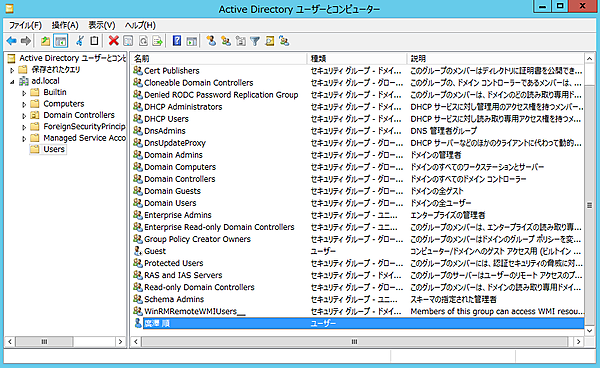
Task: Select the Computers tree item
Action: [64, 104]
